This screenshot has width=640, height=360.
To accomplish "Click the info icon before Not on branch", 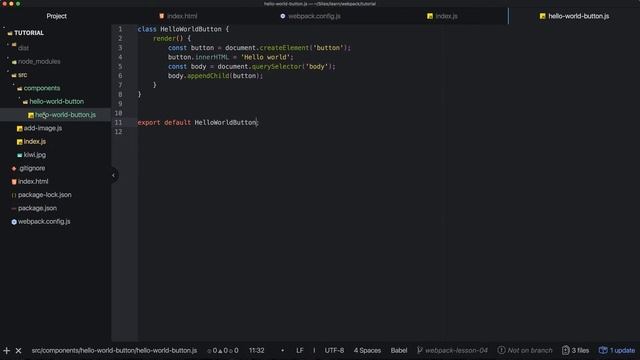I will click(x=501, y=350).
